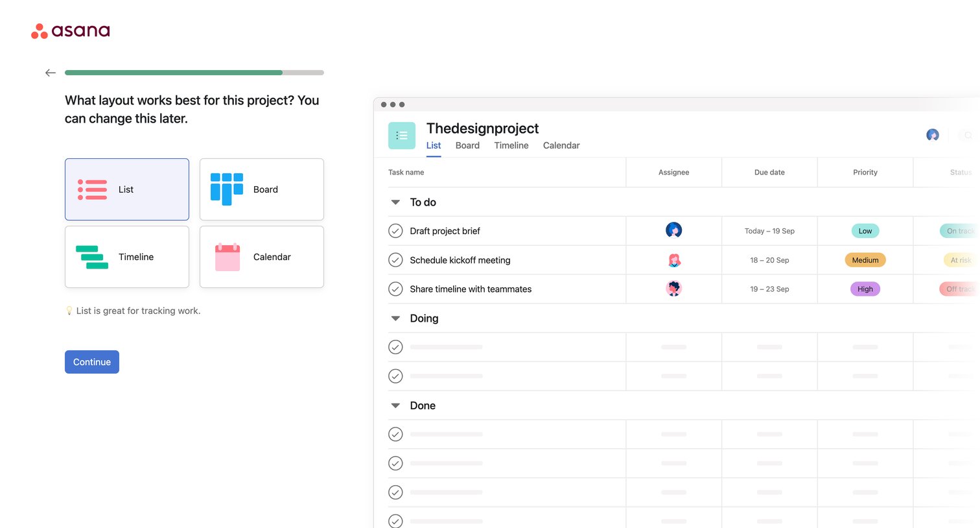This screenshot has width=980, height=528.
Task: Collapse the Doing section
Action: point(395,318)
